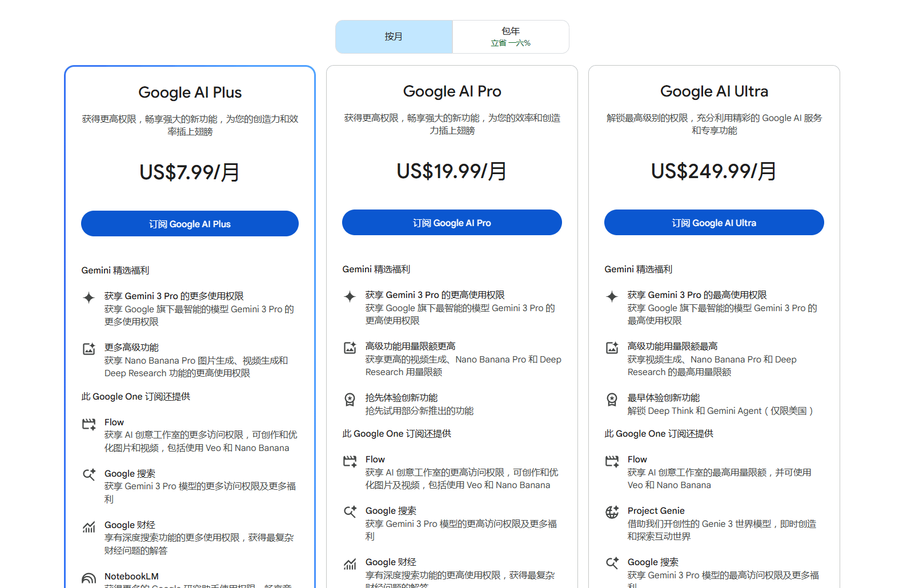Click the Google 财经 chart icon in Plus plan
This screenshot has height=588, width=903.
click(x=89, y=526)
